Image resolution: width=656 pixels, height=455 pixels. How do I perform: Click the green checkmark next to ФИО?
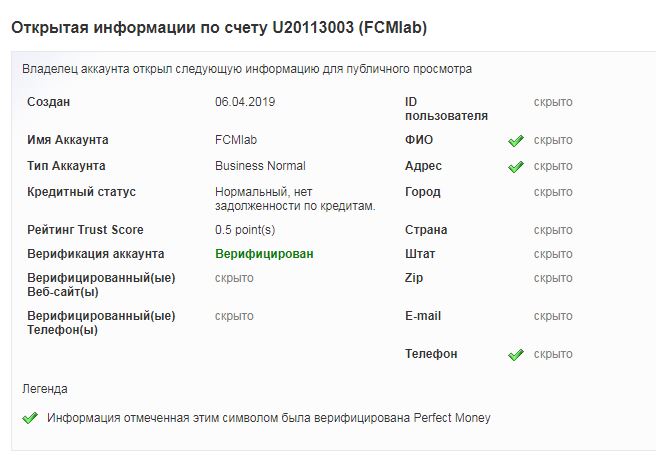pyautogui.click(x=516, y=141)
